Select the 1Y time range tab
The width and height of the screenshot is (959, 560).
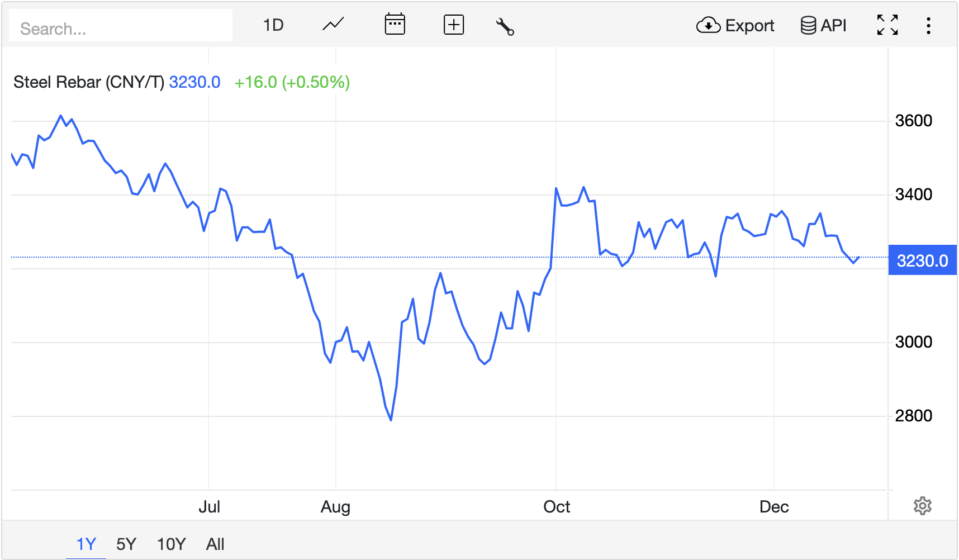[86, 544]
